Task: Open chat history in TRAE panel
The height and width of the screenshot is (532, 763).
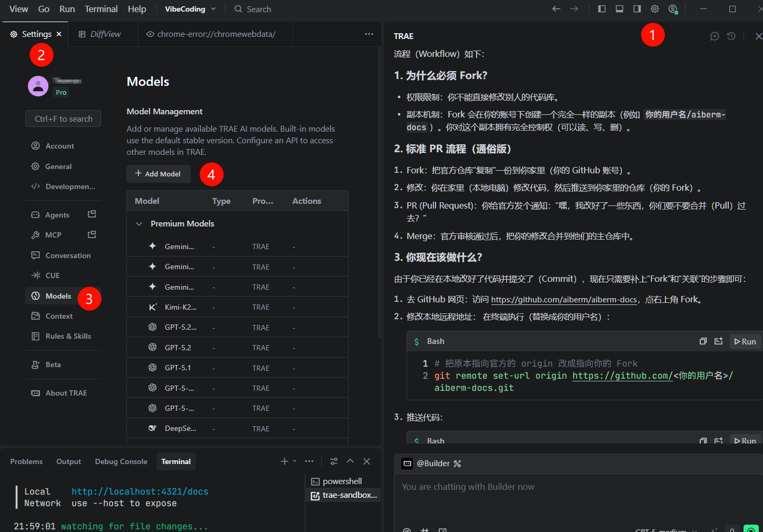Action: pos(731,36)
